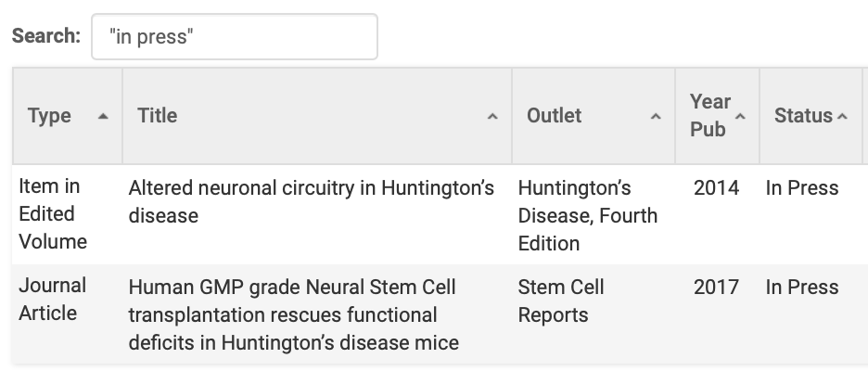The height and width of the screenshot is (384, 868).
Task: Focus the Search input field
Action: coord(234,36)
